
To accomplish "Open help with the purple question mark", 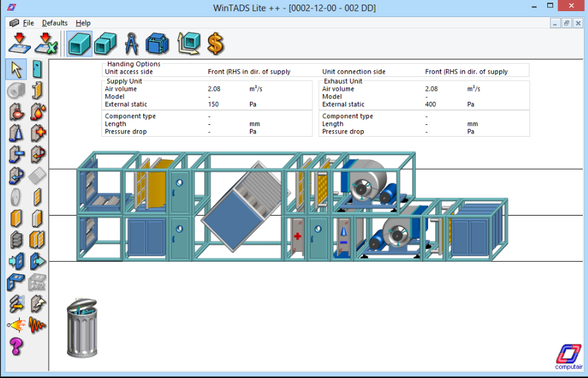I will (x=16, y=346).
